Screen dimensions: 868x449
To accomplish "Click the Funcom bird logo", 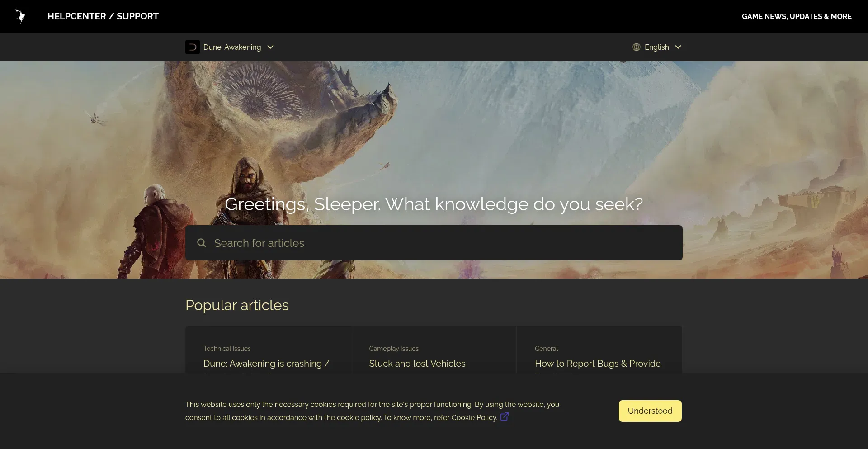I will point(20,16).
